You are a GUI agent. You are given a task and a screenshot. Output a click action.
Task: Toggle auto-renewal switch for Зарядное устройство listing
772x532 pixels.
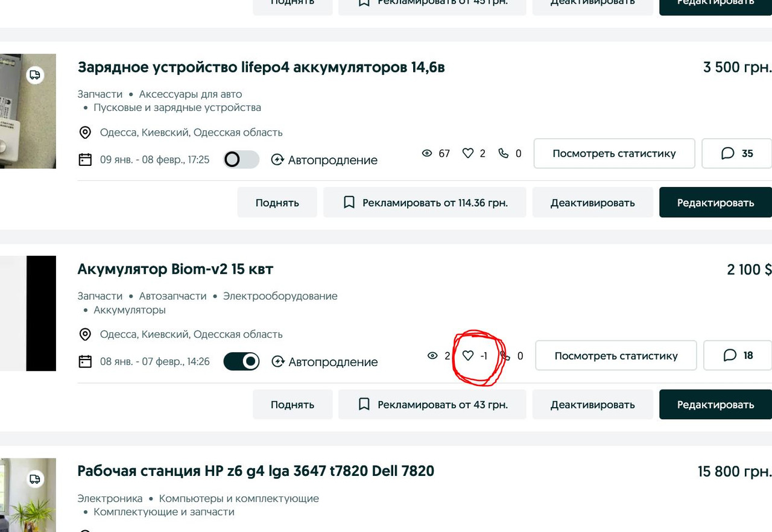click(x=241, y=159)
